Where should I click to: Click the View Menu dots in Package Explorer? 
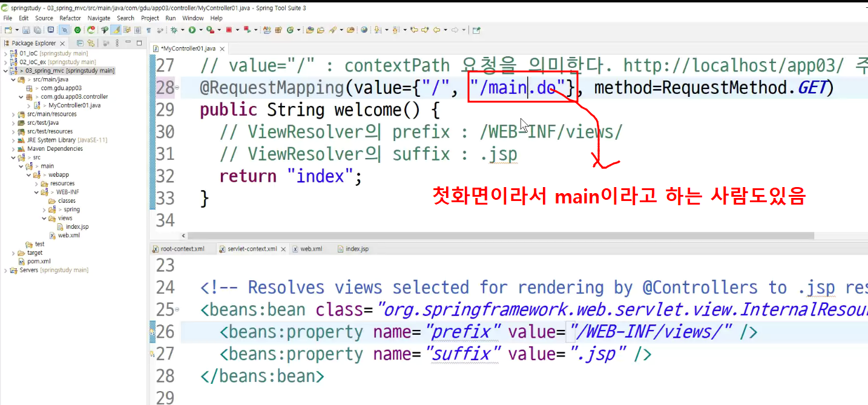(x=117, y=43)
